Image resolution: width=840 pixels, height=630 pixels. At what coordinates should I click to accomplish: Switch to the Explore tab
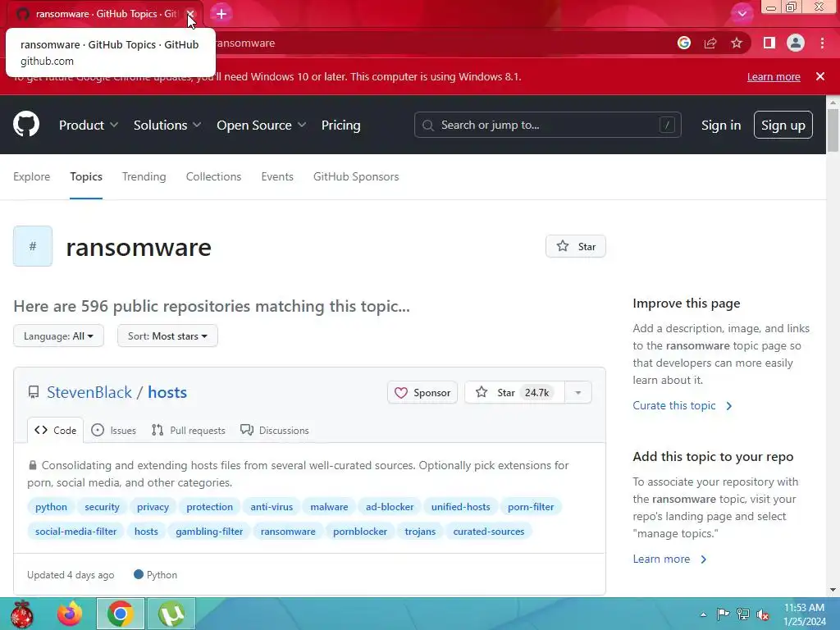pos(32,177)
